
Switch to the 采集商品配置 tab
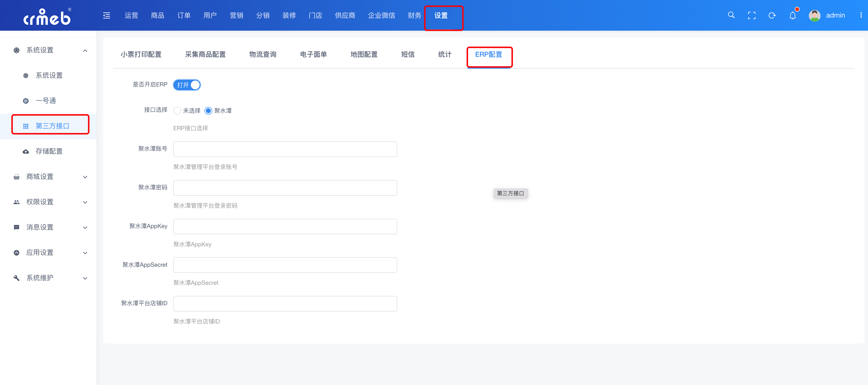click(x=205, y=55)
